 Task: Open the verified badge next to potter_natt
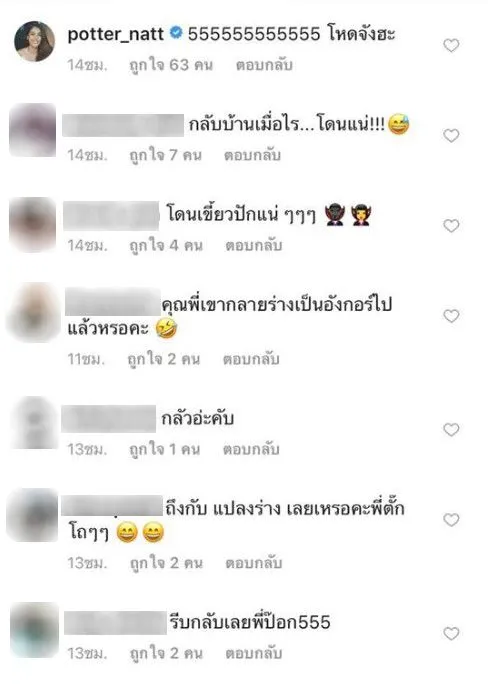point(175,33)
